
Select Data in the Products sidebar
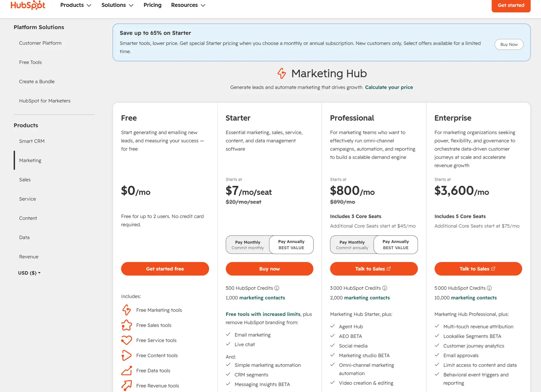[x=24, y=237]
